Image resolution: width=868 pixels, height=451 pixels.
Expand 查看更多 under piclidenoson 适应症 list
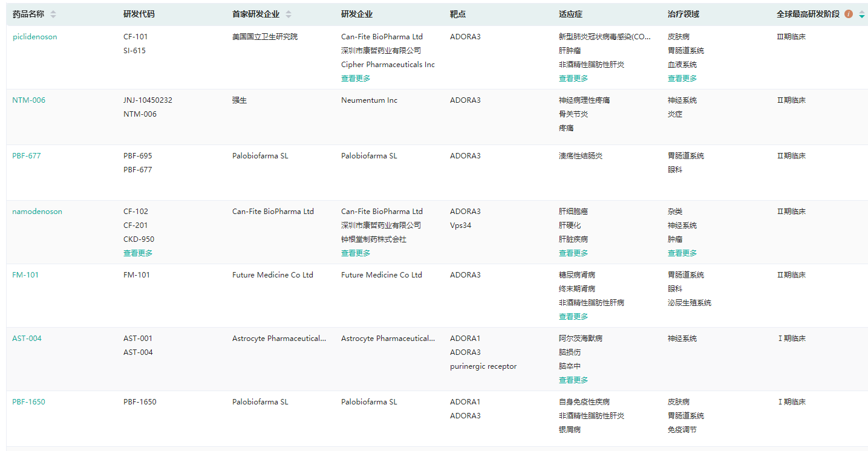pyautogui.click(x=573, y=79)
